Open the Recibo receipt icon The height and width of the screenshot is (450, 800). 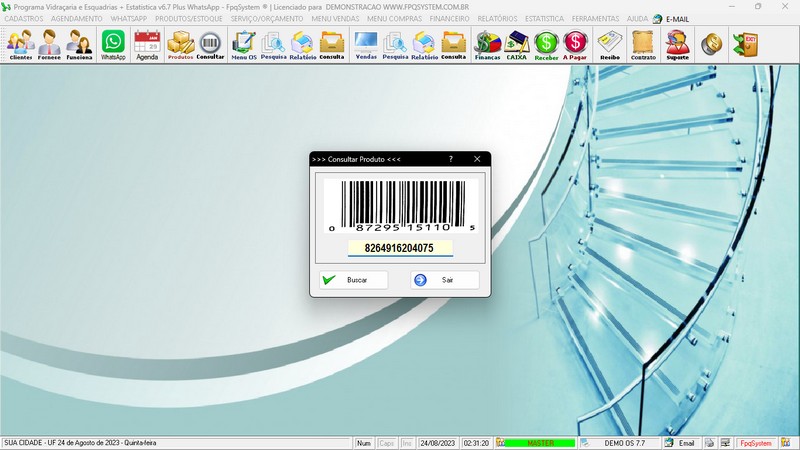610,45
